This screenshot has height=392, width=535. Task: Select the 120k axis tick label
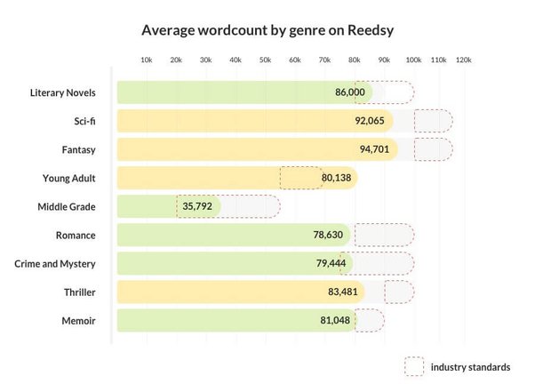(464, 60)
